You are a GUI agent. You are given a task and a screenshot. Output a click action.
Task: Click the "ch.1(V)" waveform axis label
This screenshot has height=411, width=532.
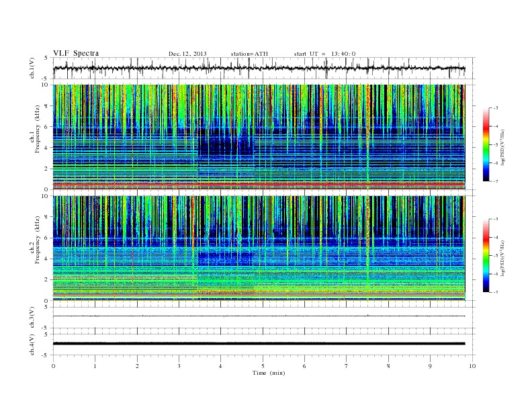[32, 68]
